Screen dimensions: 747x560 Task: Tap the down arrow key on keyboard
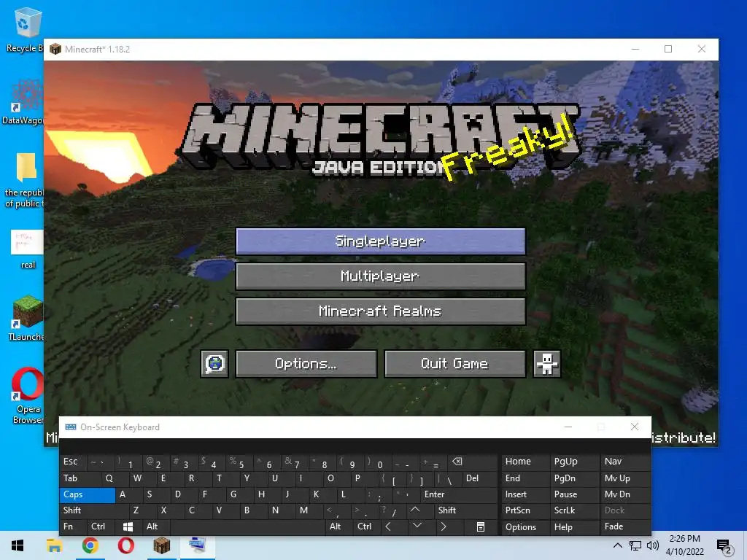417,526
